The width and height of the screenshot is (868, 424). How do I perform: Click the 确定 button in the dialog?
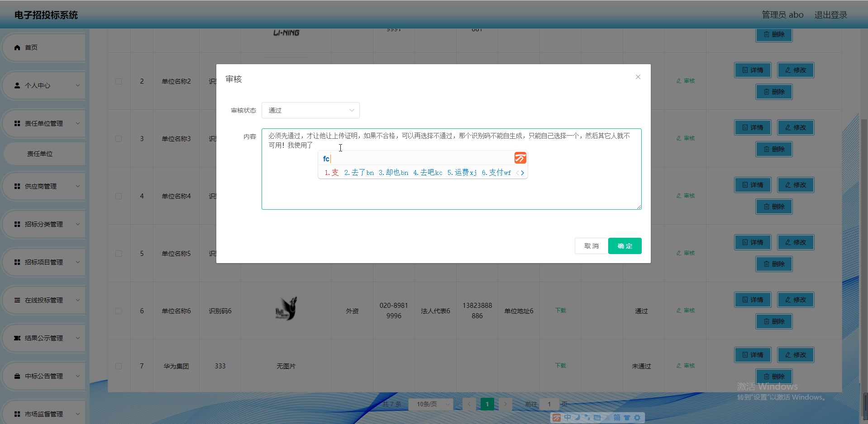(x=625, y=246)
